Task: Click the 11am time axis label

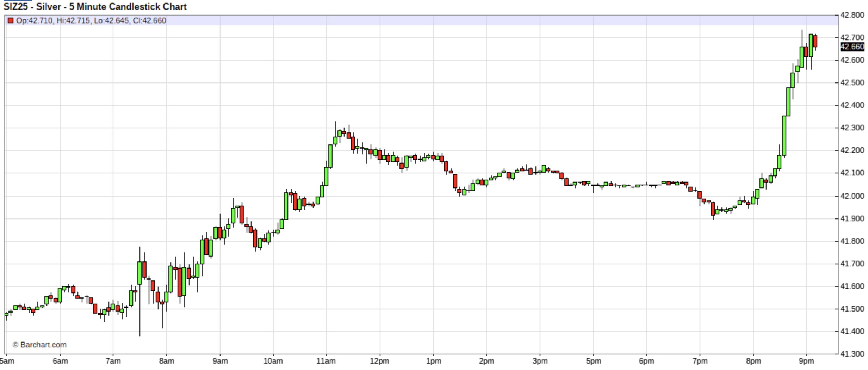Action: pos(326,361)
